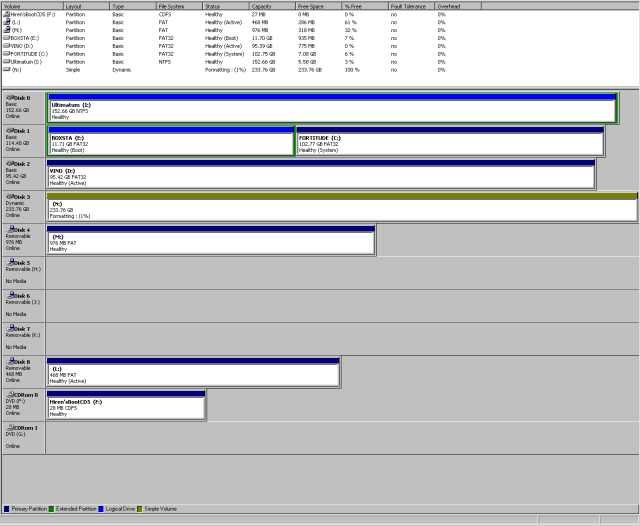Click the Disk 0 drive icon
640x526 pixels.
click(x=10, y=98)
